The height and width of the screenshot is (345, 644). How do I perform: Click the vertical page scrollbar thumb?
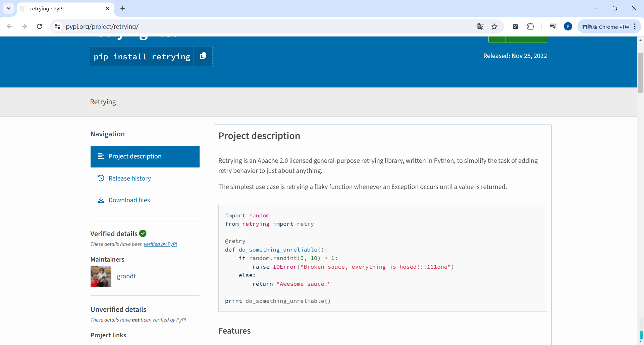641,73
